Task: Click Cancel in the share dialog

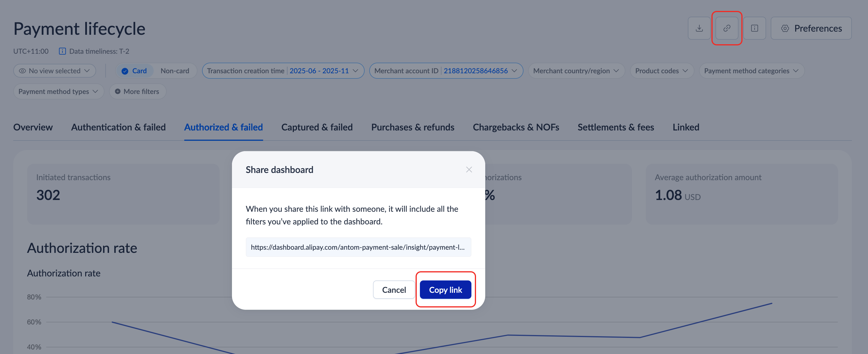Action: (394, 290)
